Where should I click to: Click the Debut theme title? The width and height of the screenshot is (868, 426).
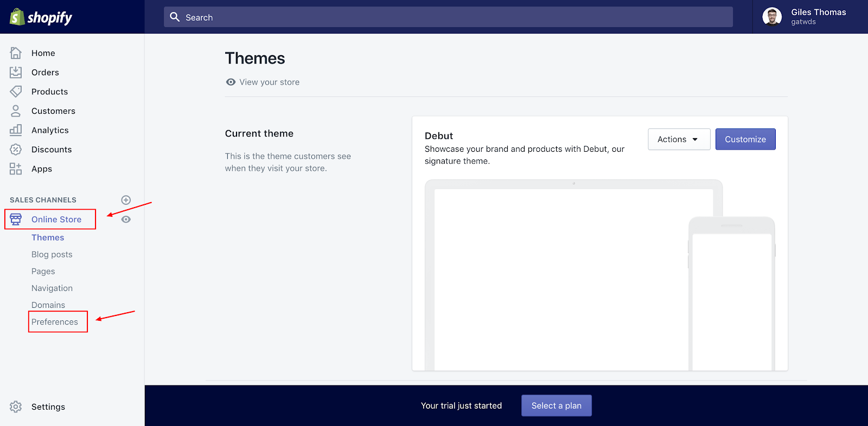click(x=439, y=135)
